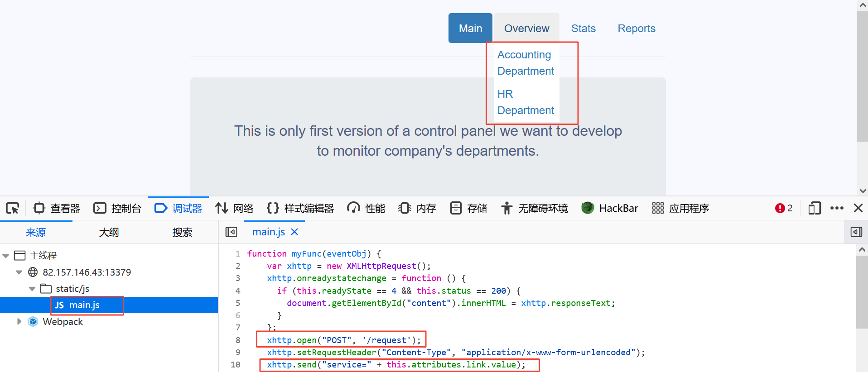Click the red error count badge
868x372 pixels.
click(784, 208)
